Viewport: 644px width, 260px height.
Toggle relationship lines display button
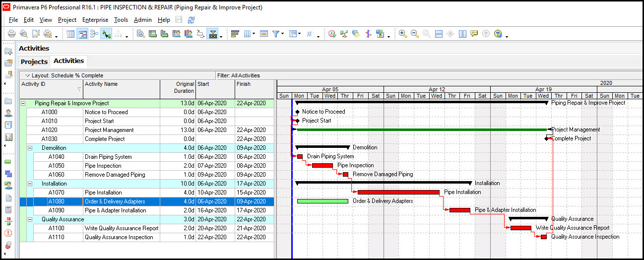point(106,34)
